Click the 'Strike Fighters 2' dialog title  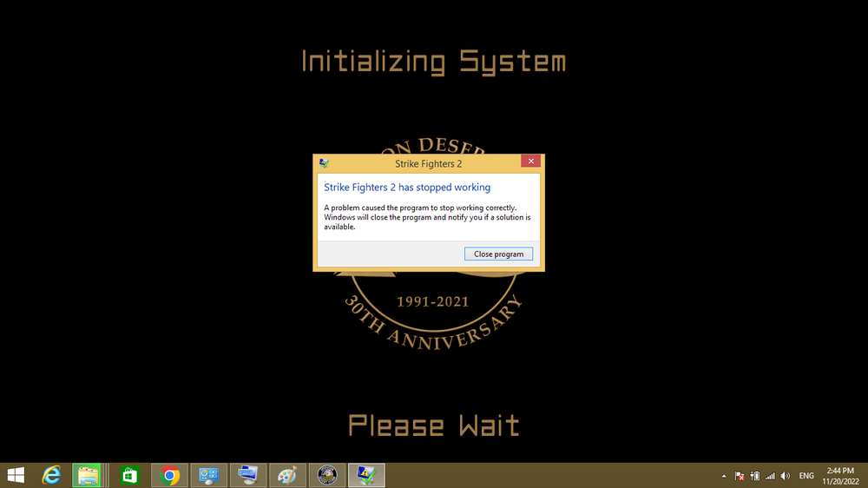tap(428, 163)
